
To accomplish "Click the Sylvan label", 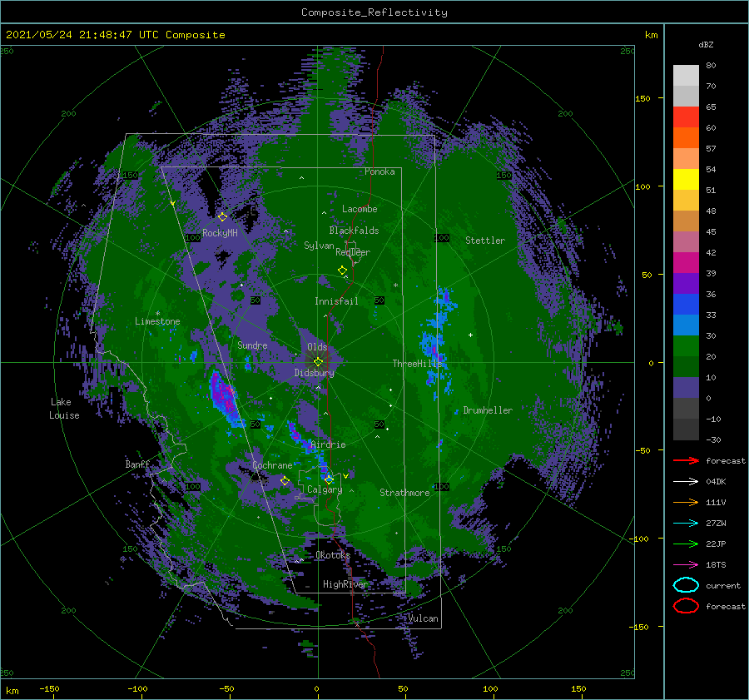I will point(319,246).
